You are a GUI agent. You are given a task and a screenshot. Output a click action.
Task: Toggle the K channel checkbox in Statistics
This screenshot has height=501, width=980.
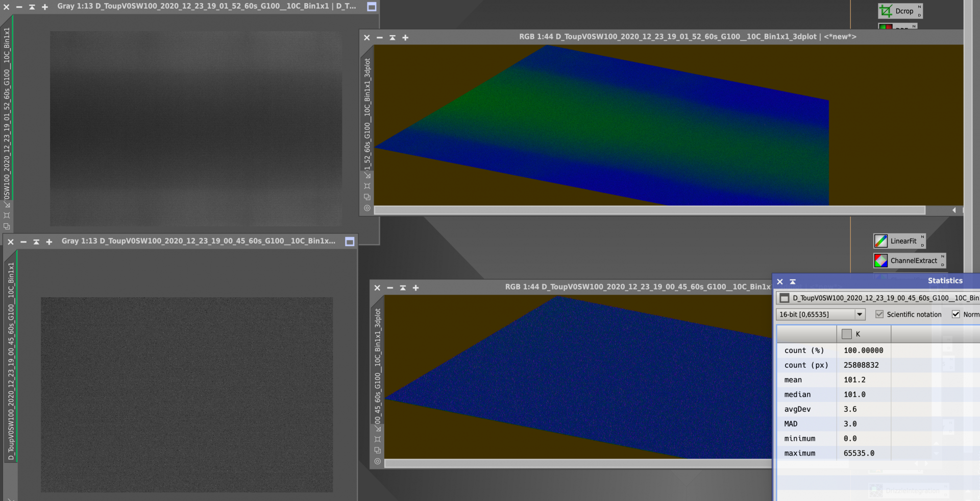click(847, 334)
